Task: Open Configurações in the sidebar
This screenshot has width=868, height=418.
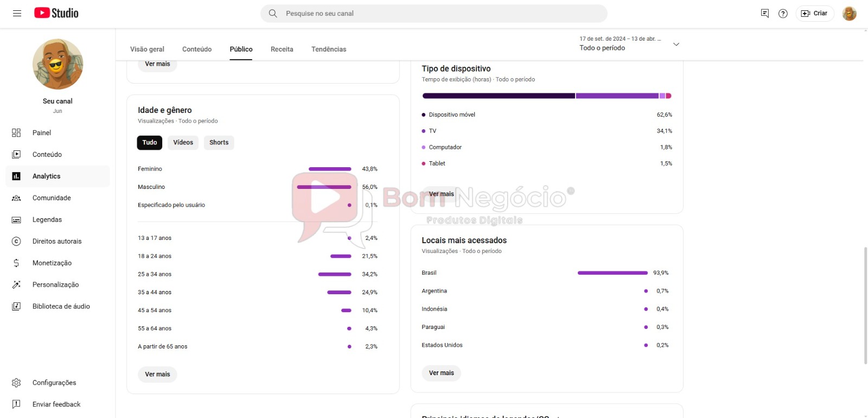Action: [58, 383]
